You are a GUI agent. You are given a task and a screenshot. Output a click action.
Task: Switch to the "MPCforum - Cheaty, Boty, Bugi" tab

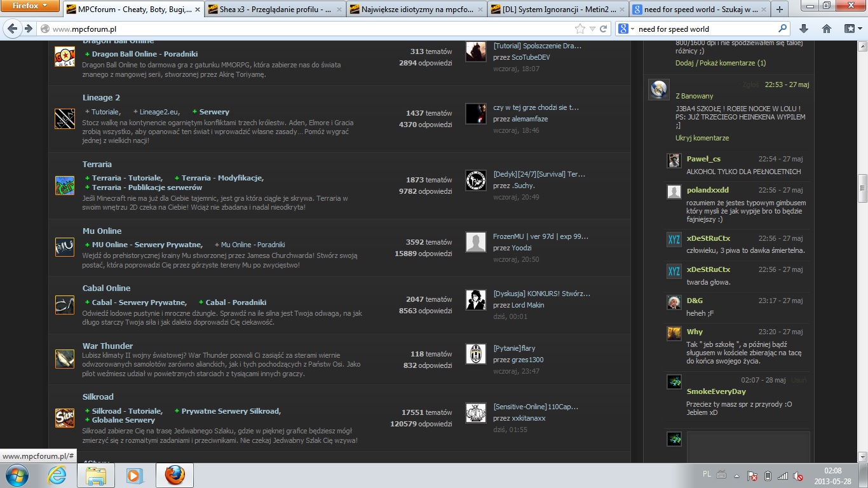point(133,10)
